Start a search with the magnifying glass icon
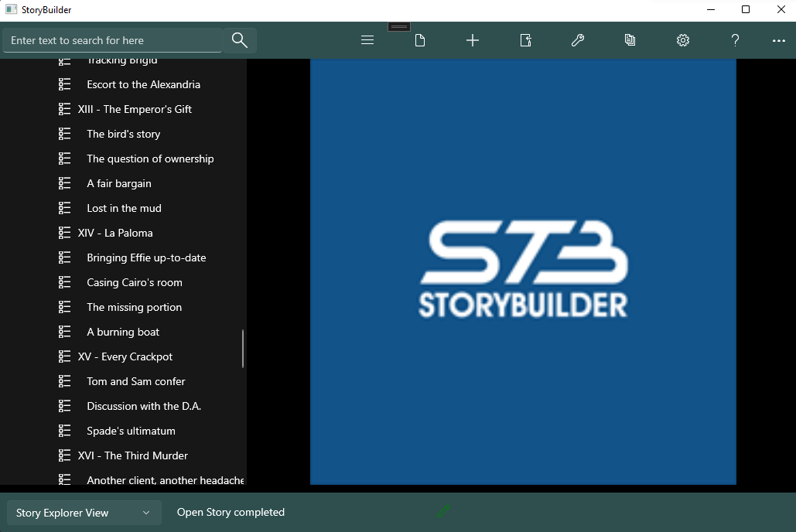Screen dimensions: 796x532 pos(239,39)
